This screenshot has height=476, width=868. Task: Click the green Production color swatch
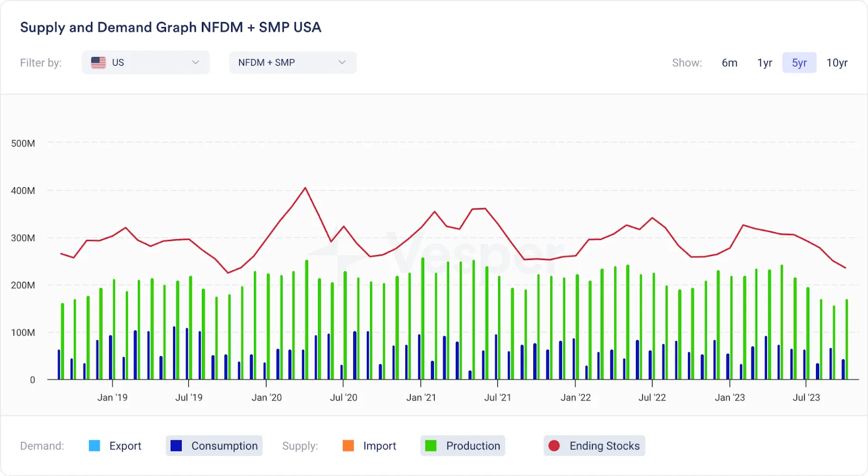point(431,446)
